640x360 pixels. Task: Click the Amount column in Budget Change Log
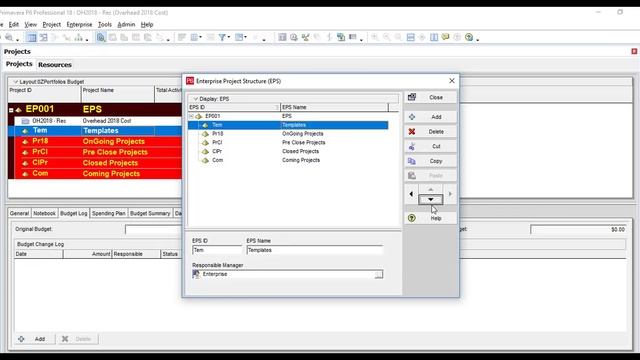(x=87, y=254)
